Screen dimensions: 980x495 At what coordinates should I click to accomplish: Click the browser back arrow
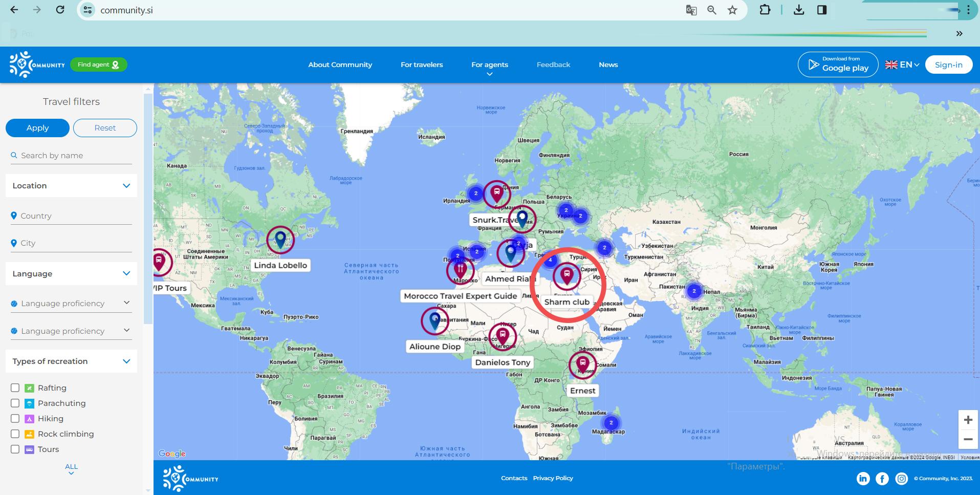[x=14, y=10]
